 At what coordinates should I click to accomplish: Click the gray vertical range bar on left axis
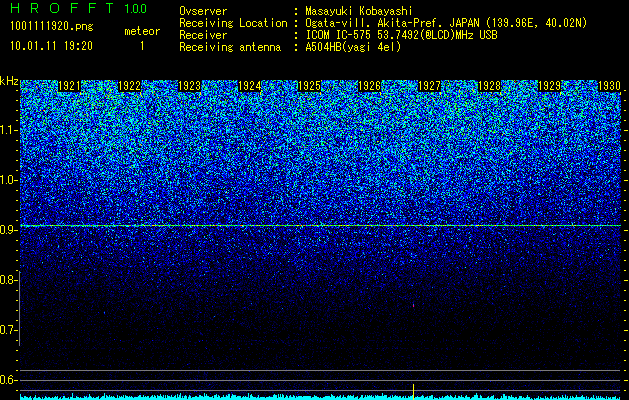click(x=19, y=308)
